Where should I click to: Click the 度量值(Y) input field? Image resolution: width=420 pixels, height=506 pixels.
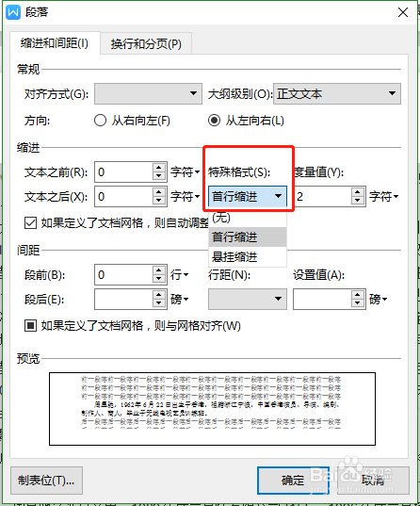[322, 197]
